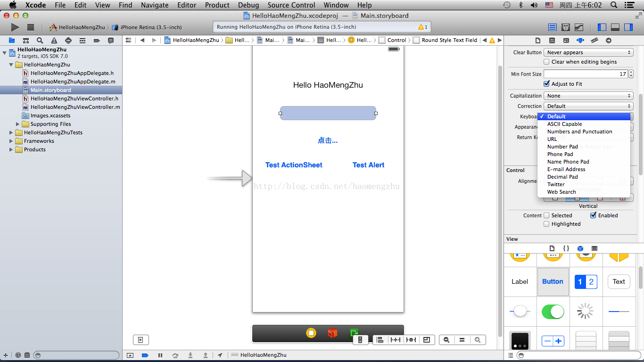Open the Clear Button dropdown
Screen dimensions: 644x362
tap(588, 52)
